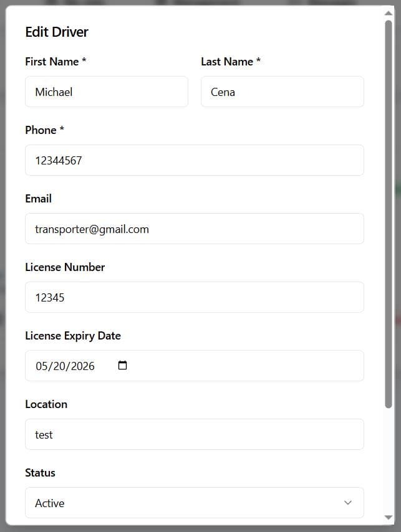Click the License Expiry Date label
Image resolution: width=401 pixels, height=532 pixels.
73,336
